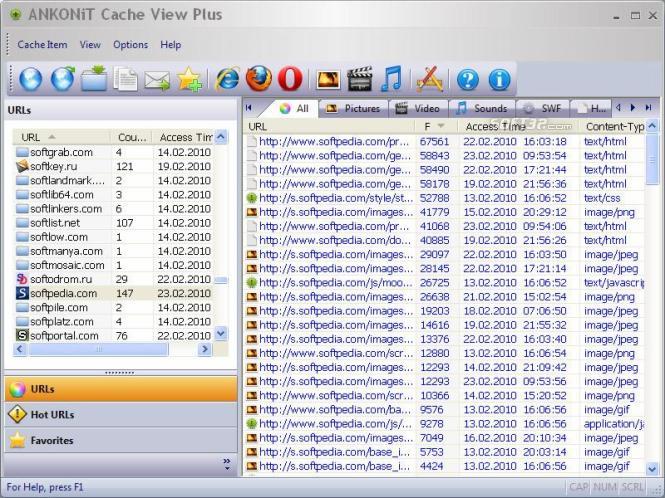Select the text/css entry sized 52788
Image resolution: width=665 pixels, height=498 pixels.
coord(444,198)
